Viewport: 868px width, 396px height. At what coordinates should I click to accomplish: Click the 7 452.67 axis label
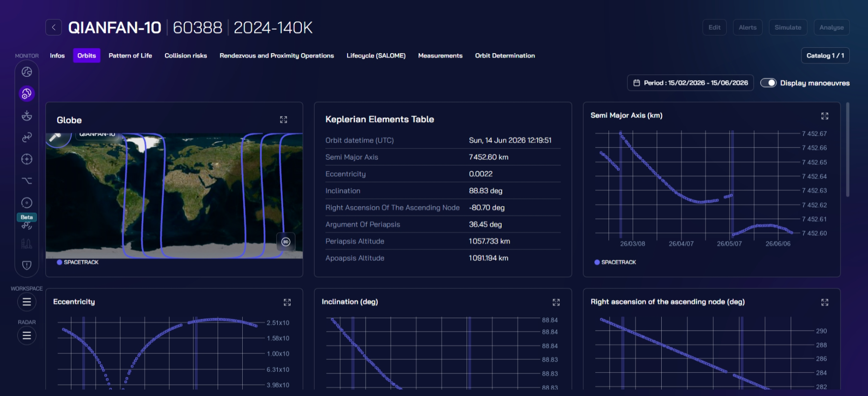(814, 134)
